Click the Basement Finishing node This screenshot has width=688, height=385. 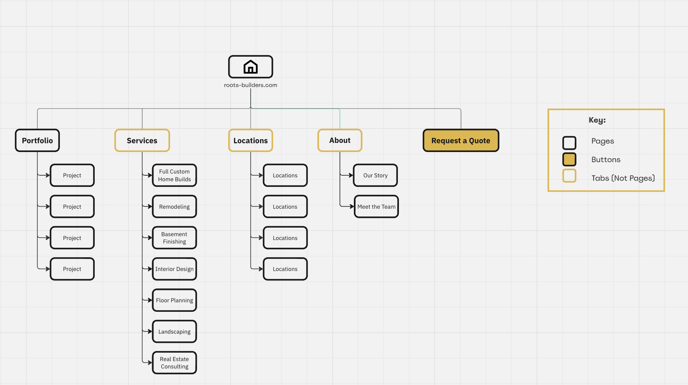(x=174, y=237)
